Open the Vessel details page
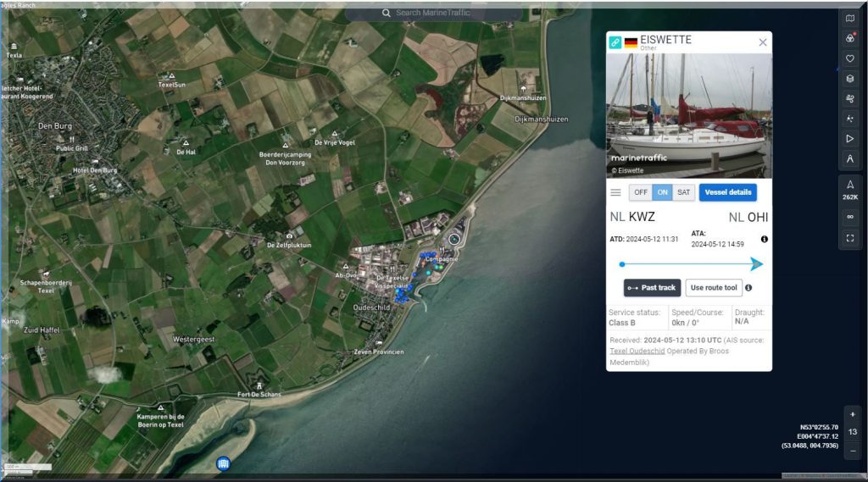The width and height of the screenshot is (868, 482). click(727, 192)
